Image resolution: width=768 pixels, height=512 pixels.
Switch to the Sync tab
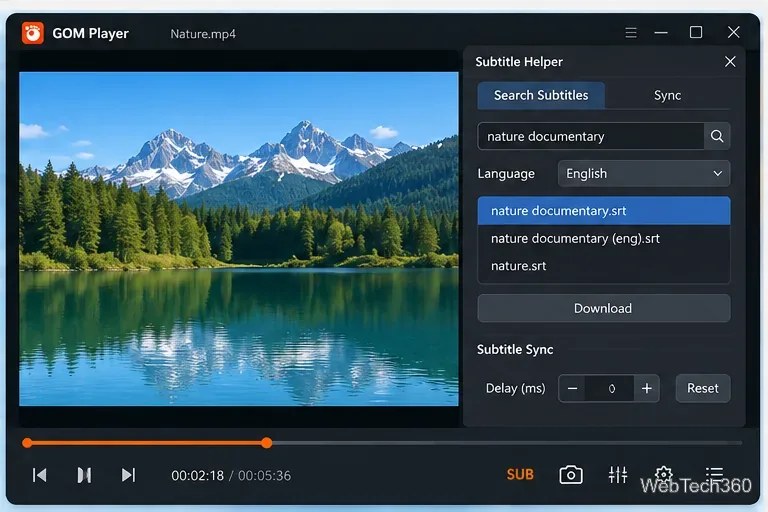[x=667, y=95]
